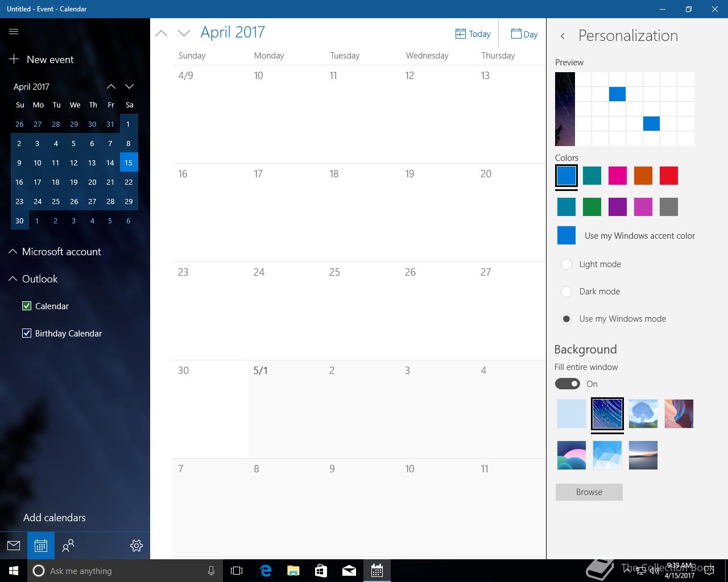Open the Windows Start menu
Viewport: 728px width, 582px height.
point(14,571)
